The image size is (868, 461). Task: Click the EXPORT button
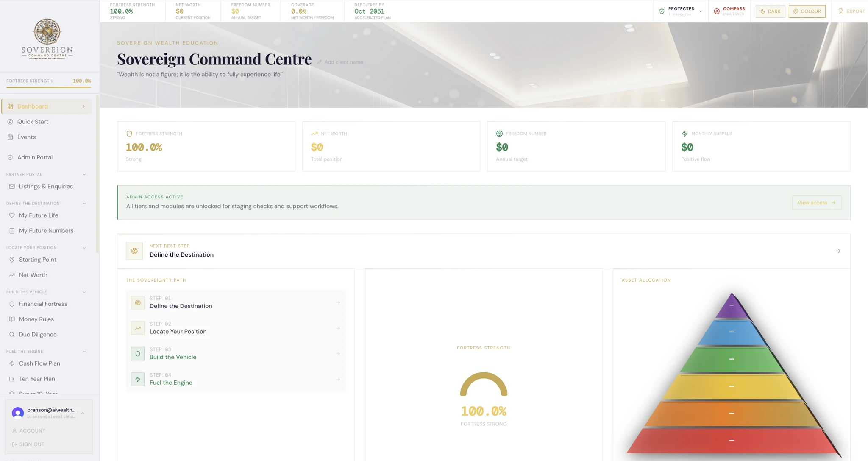[851, 11]
